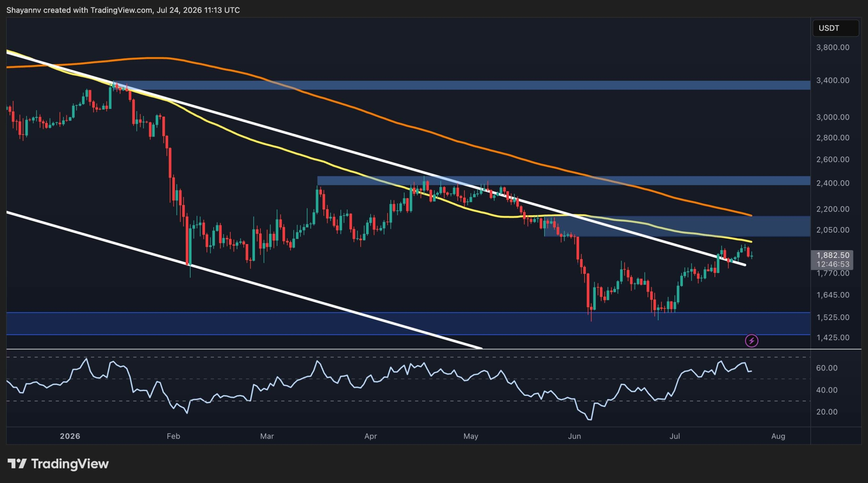The width and height of the screenshot is (868, 483).
Task: Select the 1,525.00 price axis label
Action: [833, 318]
